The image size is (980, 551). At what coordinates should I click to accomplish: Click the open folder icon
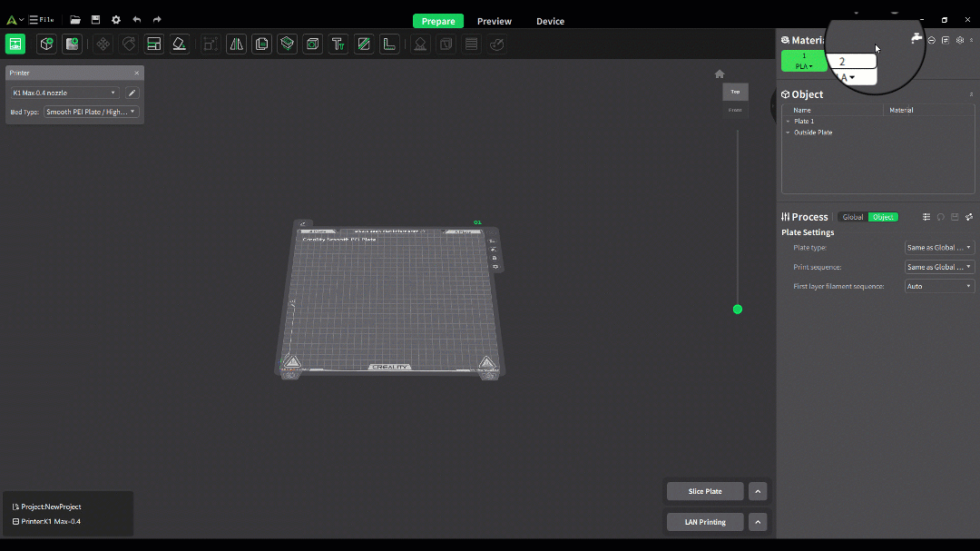tap(75, 20)
